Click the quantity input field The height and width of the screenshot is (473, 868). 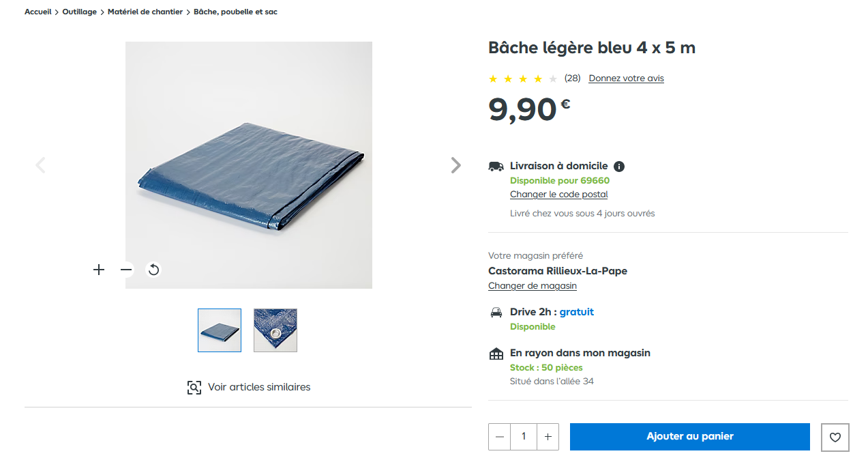[524, 437]
